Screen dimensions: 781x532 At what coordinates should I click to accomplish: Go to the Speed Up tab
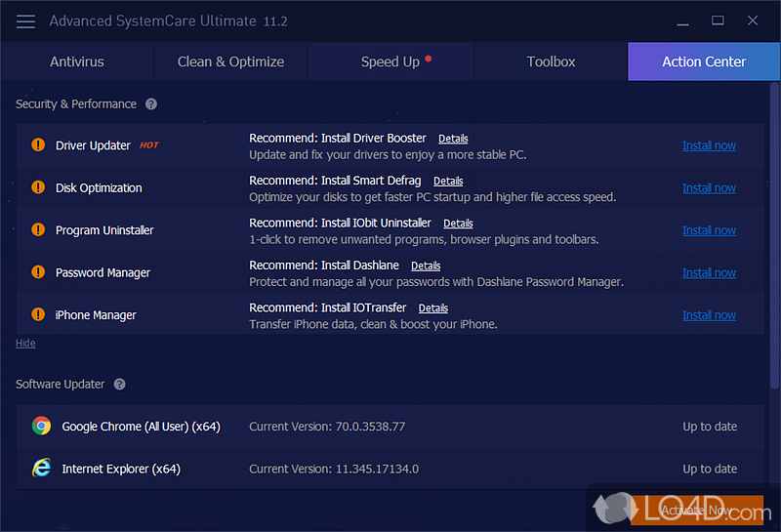click(x=390, y=61)
